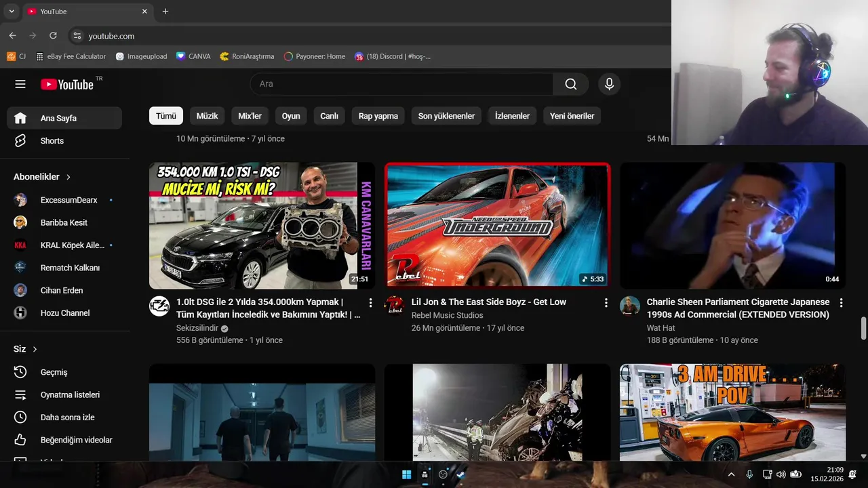Screen dimensions: 868x488
Task: Select the Tümü filter chip
Action: tap(166, 116)
